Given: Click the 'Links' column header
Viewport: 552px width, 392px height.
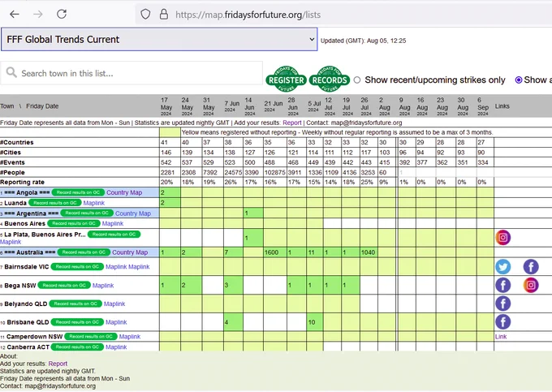Looking at the screenshot, I should point(502,106).
